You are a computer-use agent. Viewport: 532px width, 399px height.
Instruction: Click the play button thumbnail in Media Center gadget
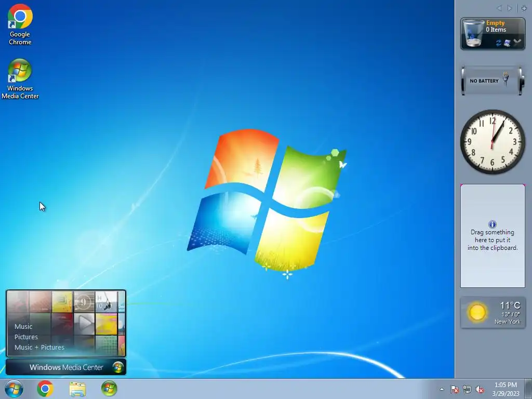click(x=84, y=323)
